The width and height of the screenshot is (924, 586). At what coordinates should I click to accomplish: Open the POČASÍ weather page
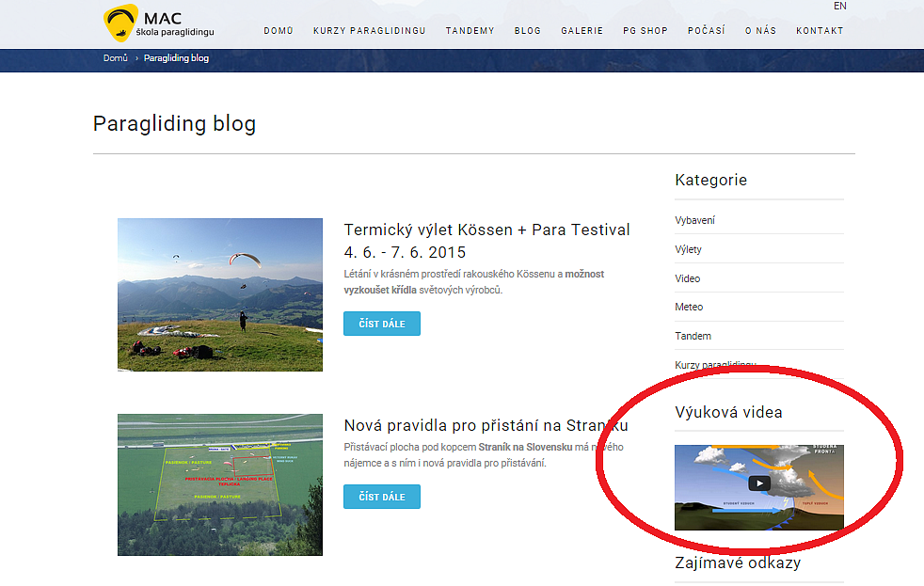706,31
